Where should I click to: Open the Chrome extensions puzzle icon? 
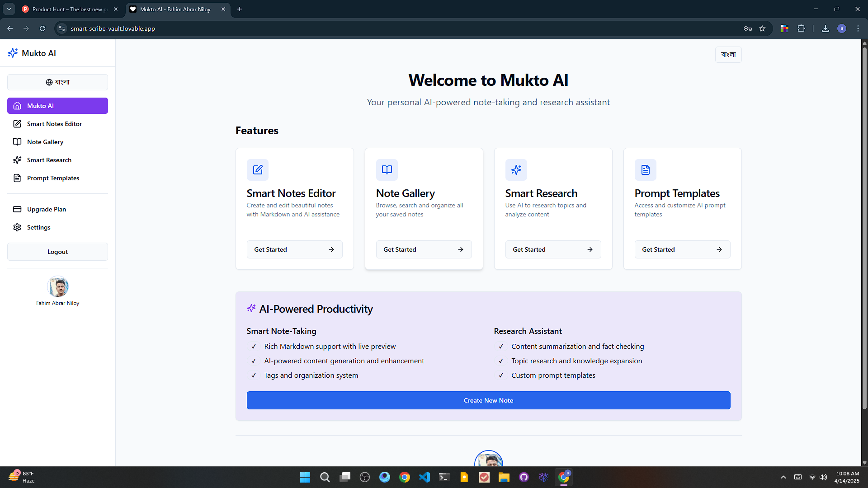[802, 28]
